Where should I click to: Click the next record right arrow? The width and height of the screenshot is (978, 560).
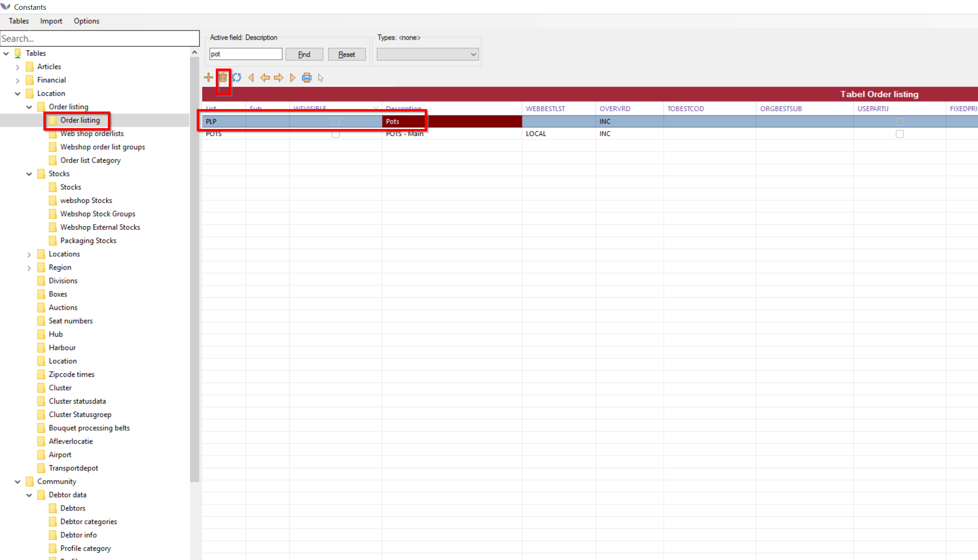(279, 77)
